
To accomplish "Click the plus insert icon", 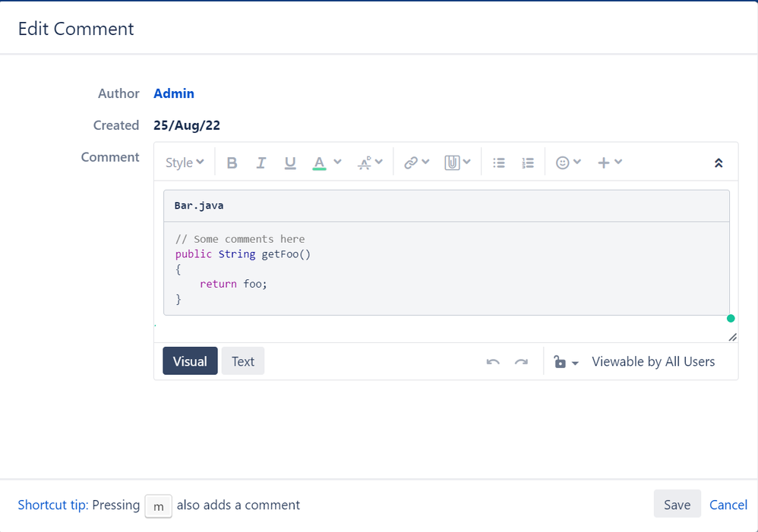I will click(x=603, y=163).
